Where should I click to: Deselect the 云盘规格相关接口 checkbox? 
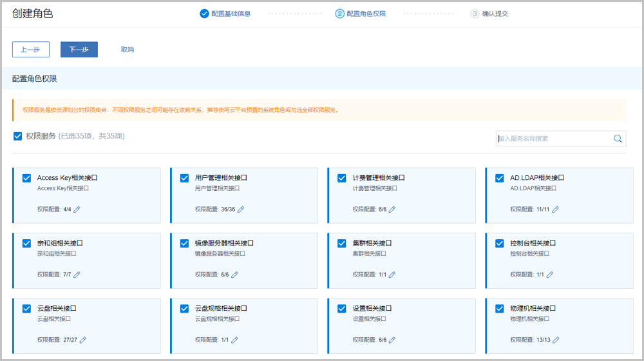coord(184,309)
